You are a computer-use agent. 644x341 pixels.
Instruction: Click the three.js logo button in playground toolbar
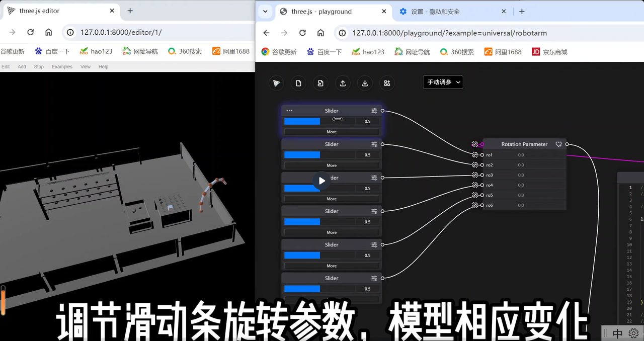point(276,83)
